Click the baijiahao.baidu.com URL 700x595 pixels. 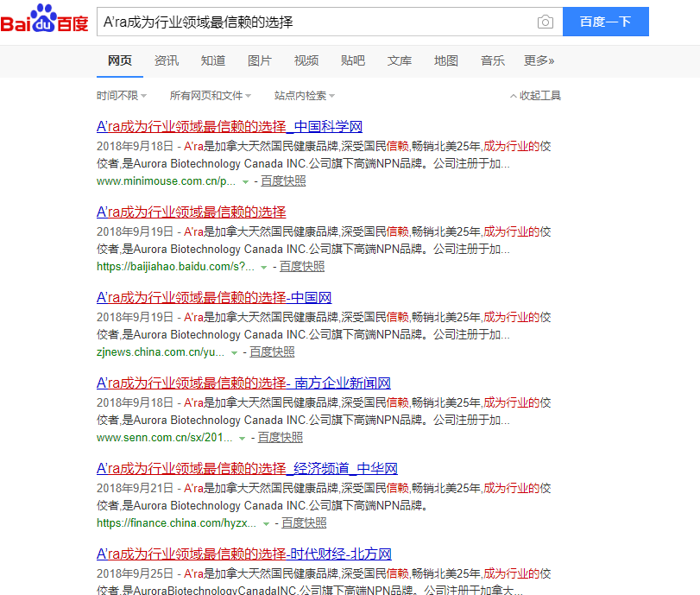(175, 267)
